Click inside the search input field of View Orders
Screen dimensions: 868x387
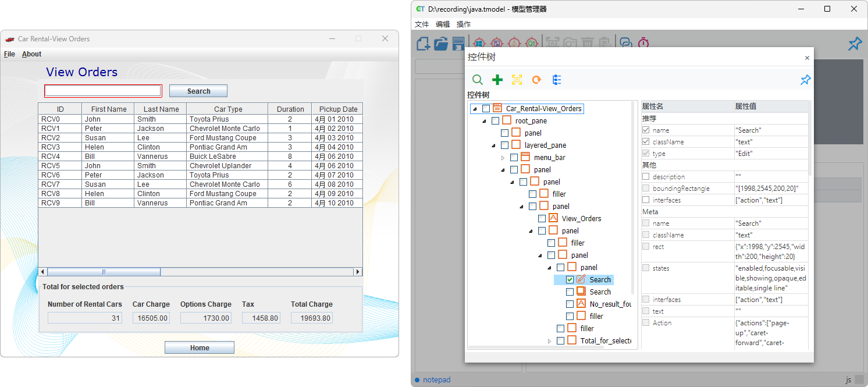tap(103, 91)
